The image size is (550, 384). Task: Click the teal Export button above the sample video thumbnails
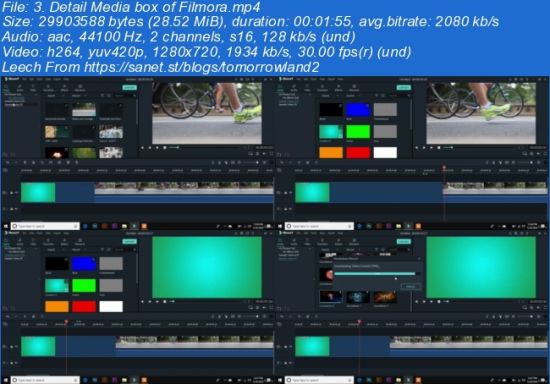(129, 87)
